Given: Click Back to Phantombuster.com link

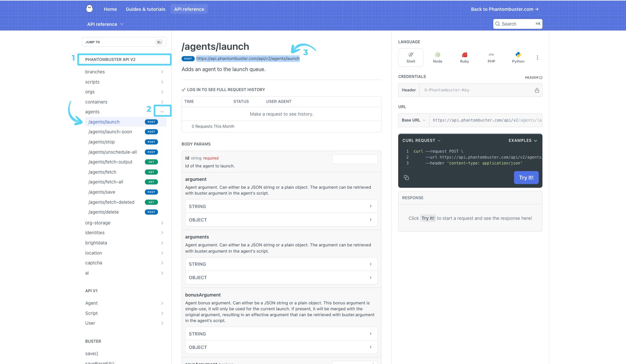Looking at the screenshot, I should click(x=505, y=9).
